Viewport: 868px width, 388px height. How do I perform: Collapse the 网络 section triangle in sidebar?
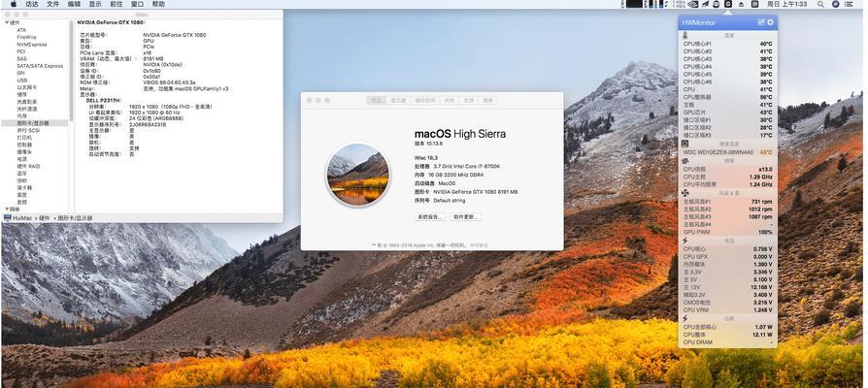click(7, 209)
